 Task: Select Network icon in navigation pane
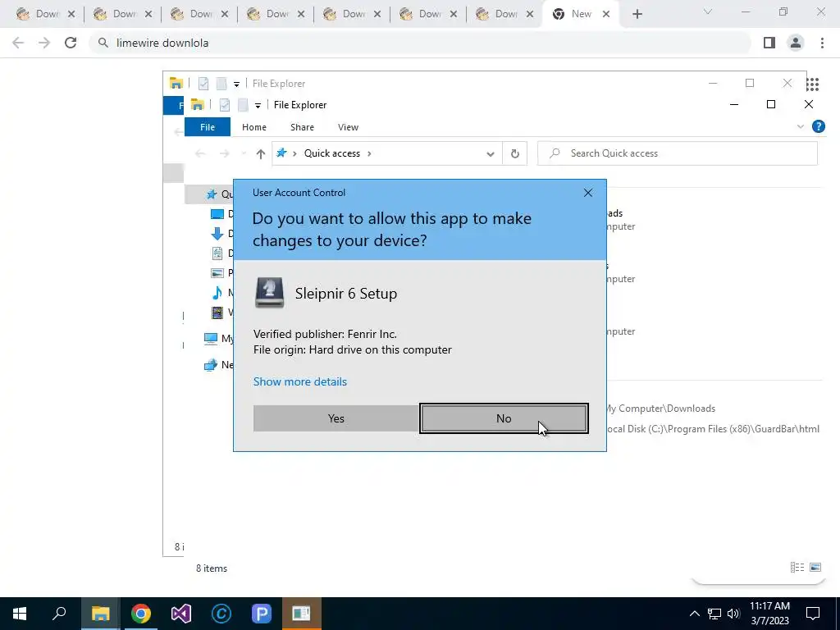(211, 365)
